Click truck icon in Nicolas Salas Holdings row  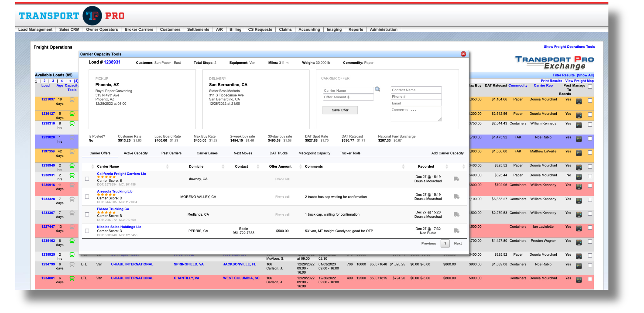coord(456,231)
